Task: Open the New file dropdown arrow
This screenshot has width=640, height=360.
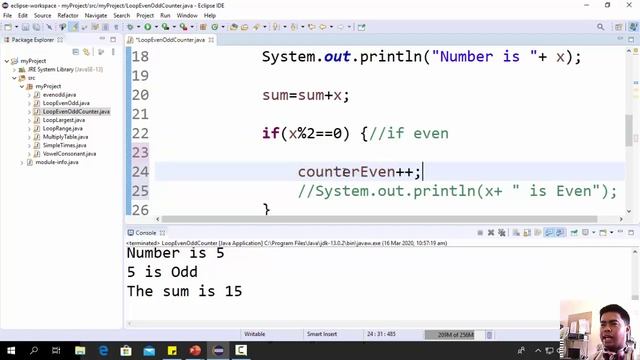Action: tap(16, 27)
